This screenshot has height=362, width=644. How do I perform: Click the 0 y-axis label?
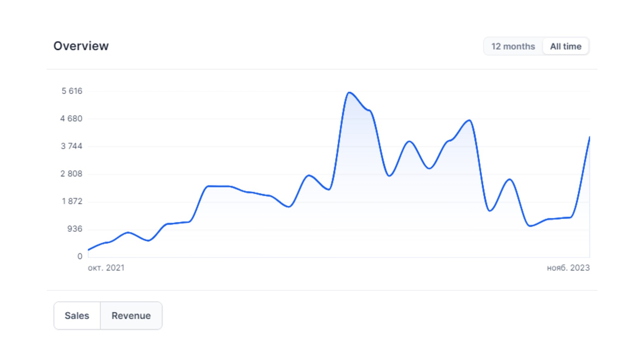(x=80, y=256)
